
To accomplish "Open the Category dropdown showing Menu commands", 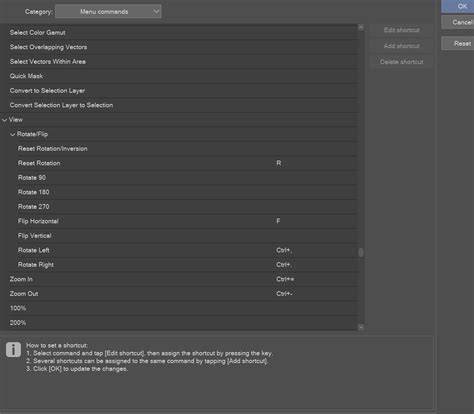I will coord(108,12).
